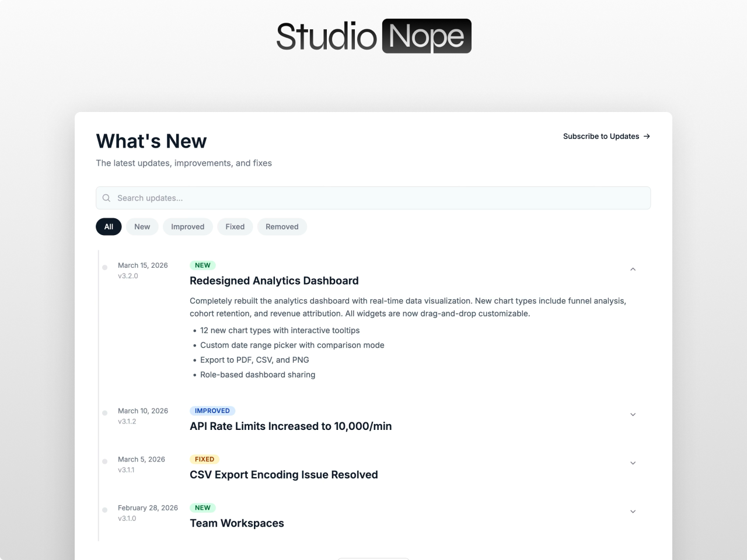Collapse the Redesigned Analytics Dashboard entry
The width and height of the screenshot is (747, 560).
pos(633,269)
